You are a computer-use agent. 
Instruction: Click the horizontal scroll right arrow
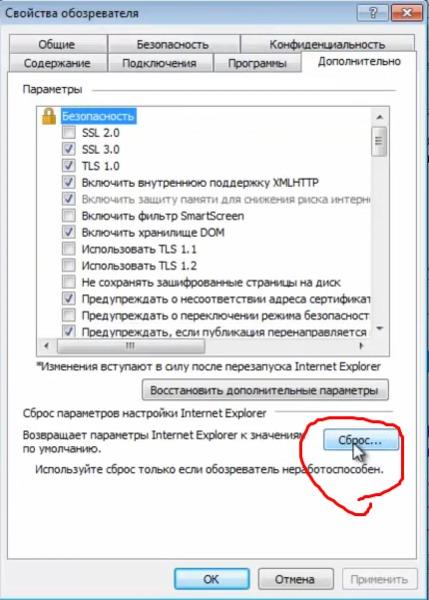click(361, 346)
